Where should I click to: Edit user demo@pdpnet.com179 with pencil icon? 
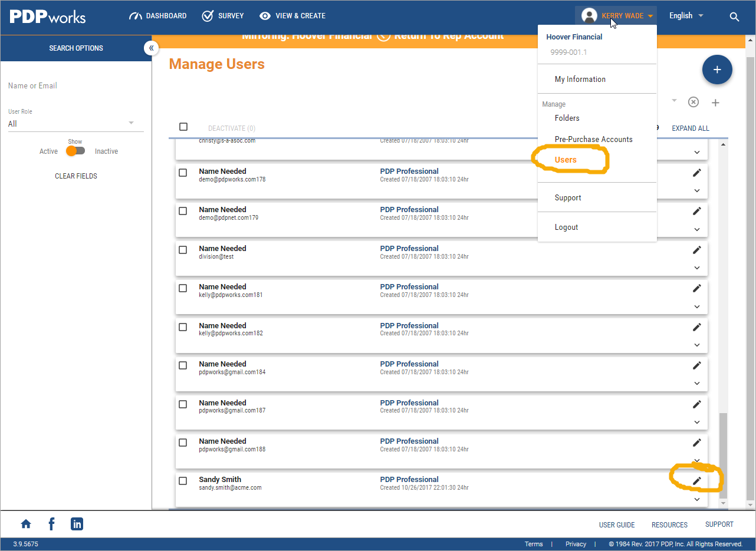point(697,211)
